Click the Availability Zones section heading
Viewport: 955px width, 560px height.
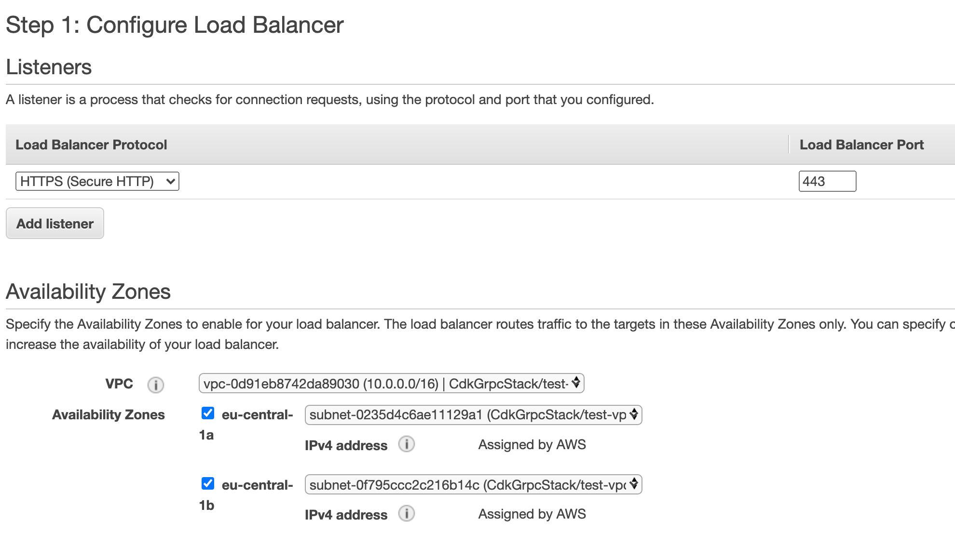point(88,291)
